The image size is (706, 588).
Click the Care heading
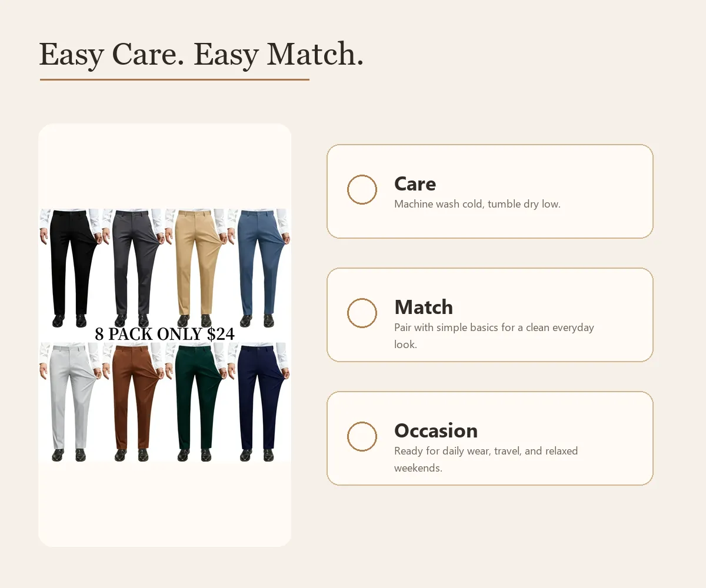(x=415, y=183)
